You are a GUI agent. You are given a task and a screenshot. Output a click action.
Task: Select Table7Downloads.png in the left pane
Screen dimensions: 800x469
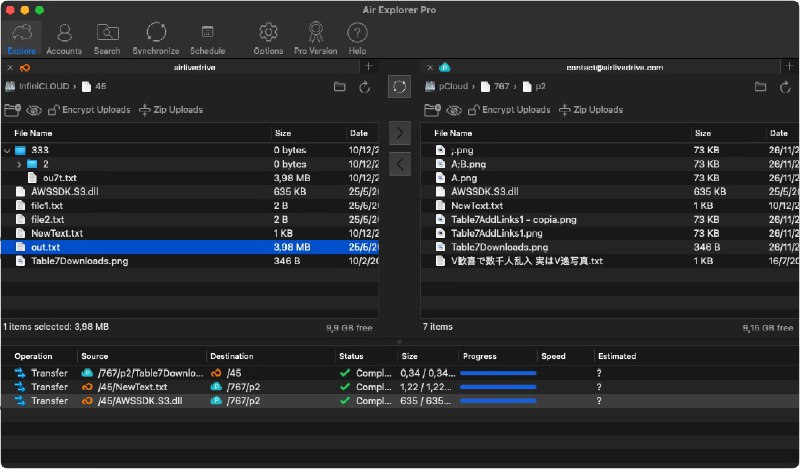coord(190,261)
